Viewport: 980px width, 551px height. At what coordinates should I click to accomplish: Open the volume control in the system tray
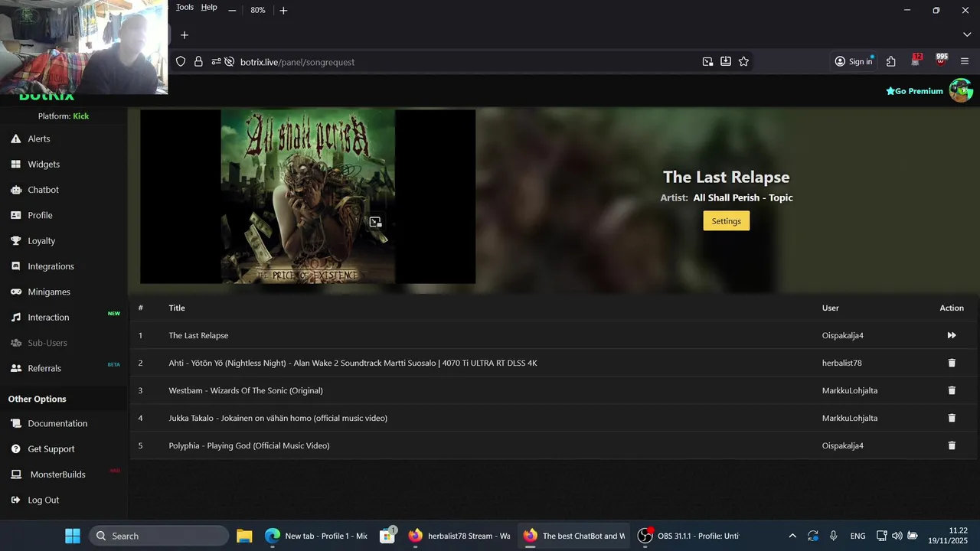pyautogui.click(x=897, y=536)
